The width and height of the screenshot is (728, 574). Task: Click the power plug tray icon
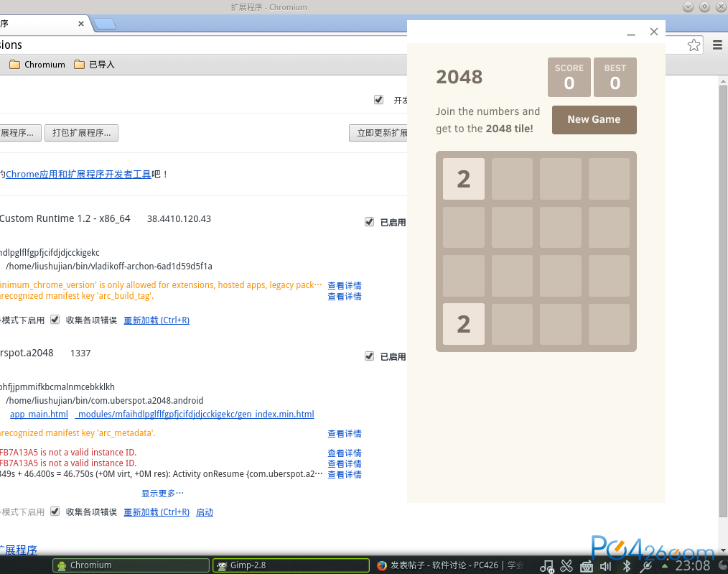(x=646, y=566)
